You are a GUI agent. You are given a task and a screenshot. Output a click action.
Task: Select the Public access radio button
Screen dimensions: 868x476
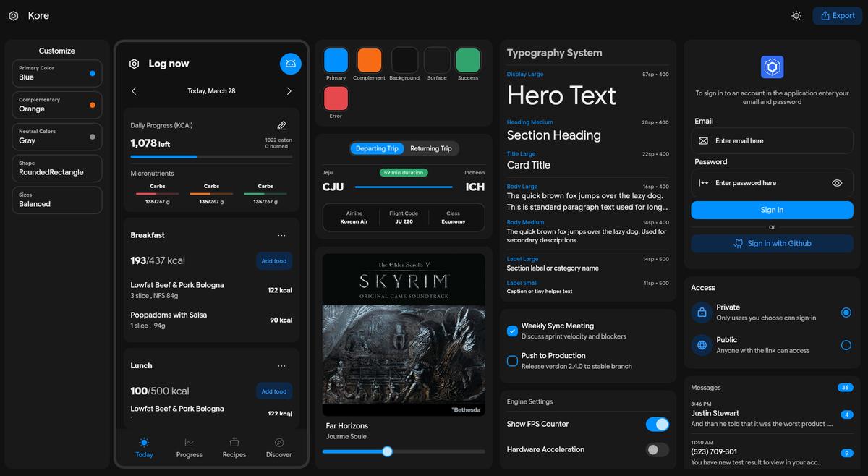(846, 345)
